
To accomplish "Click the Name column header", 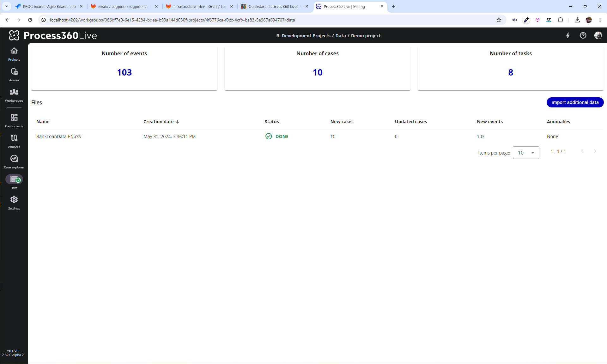I will [x=43, y=122].
